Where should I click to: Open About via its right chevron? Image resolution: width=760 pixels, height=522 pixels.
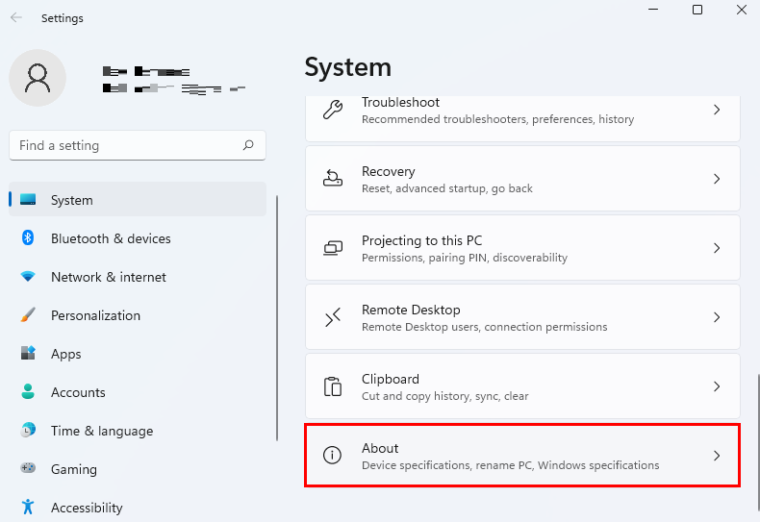click(717, 456)
